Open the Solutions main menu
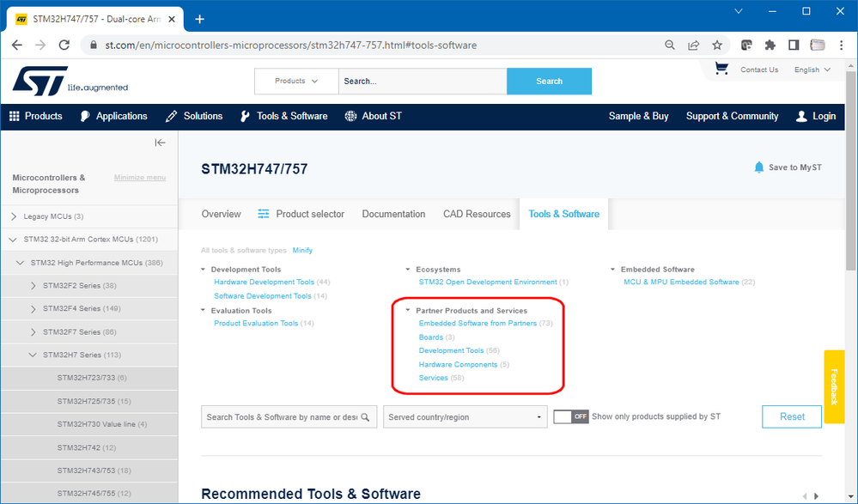Image resolution: width=858 pixels, height=504 pixels. point(194,116)
